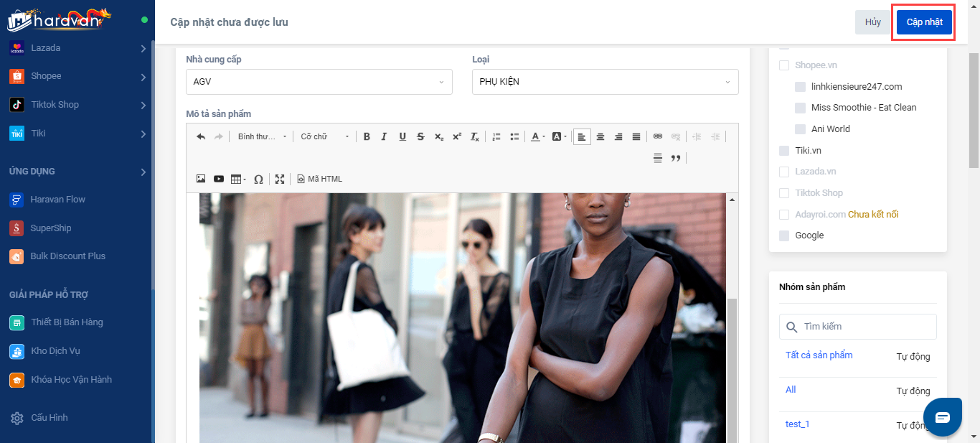Screen dimensions: 980x443
Task: Open Loại PHỤ KIỆN dropdown
Action: coord(605,82)
